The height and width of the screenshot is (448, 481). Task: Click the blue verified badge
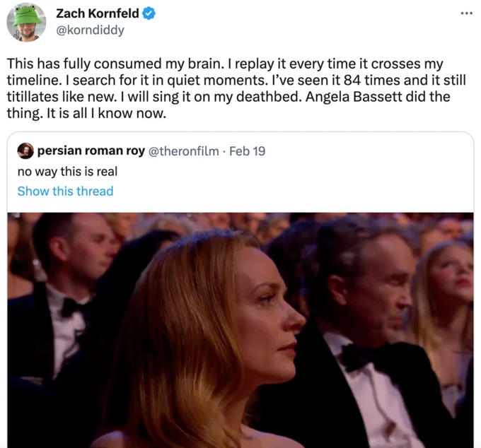[149, 14]
